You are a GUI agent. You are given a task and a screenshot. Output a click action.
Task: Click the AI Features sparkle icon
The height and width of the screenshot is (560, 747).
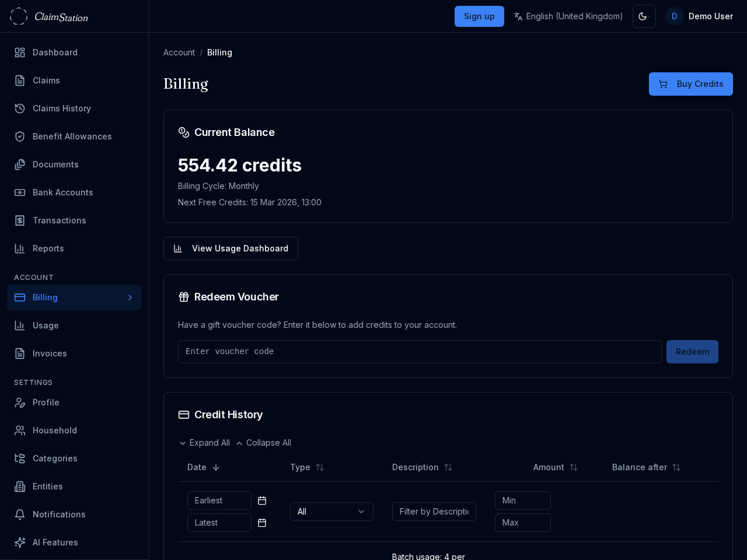20,542
